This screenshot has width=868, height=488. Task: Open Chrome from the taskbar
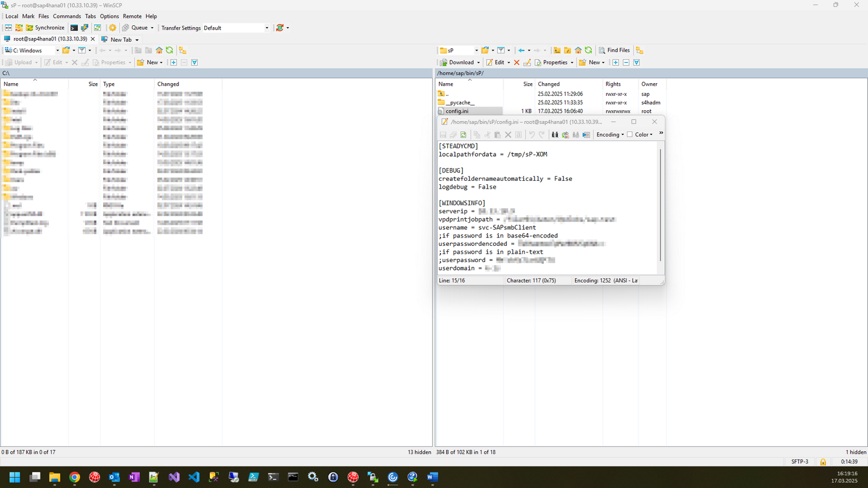(74, 477)
